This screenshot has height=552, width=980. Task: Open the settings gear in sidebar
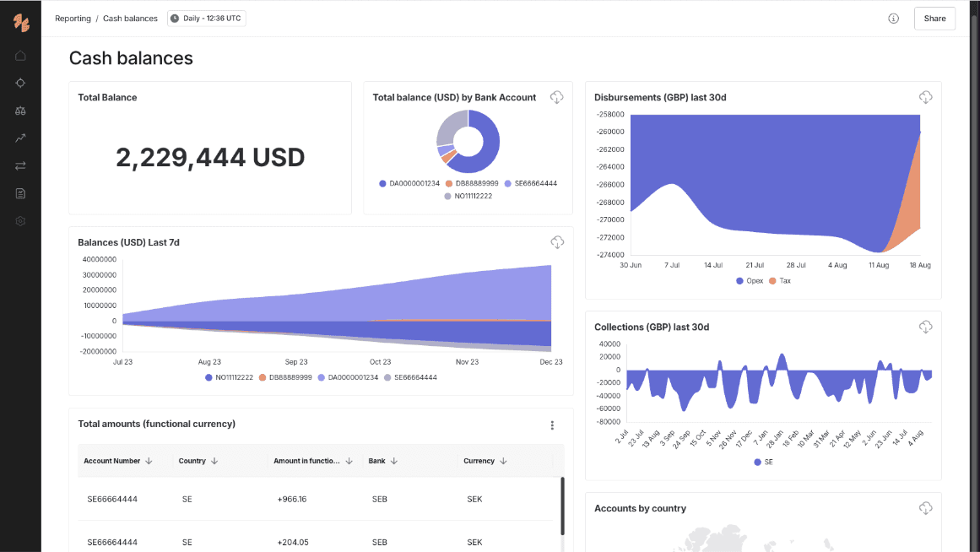coord(20,220)
